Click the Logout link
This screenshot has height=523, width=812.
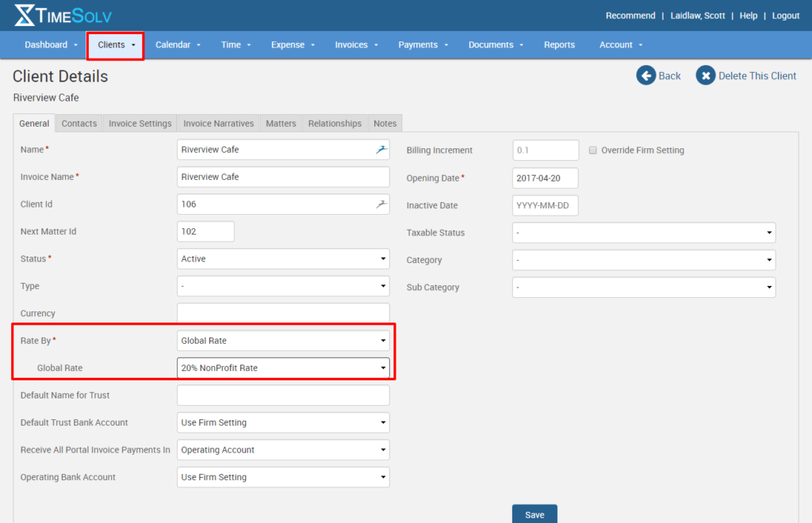[x=785, y=14]
